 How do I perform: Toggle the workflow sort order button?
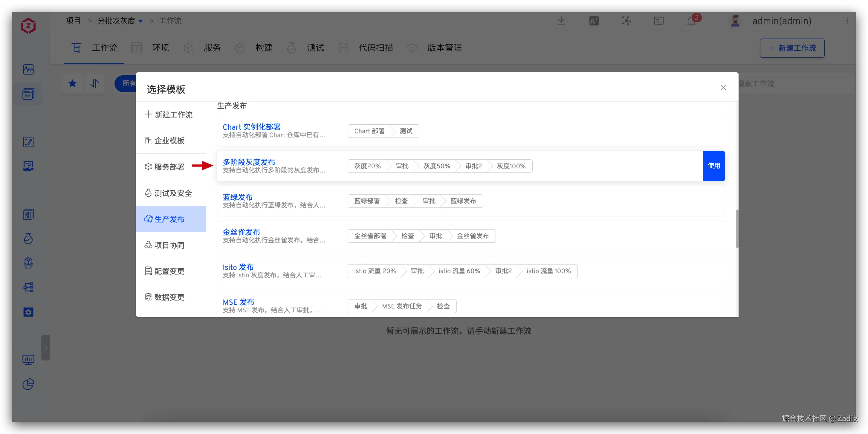click(95, 83)
